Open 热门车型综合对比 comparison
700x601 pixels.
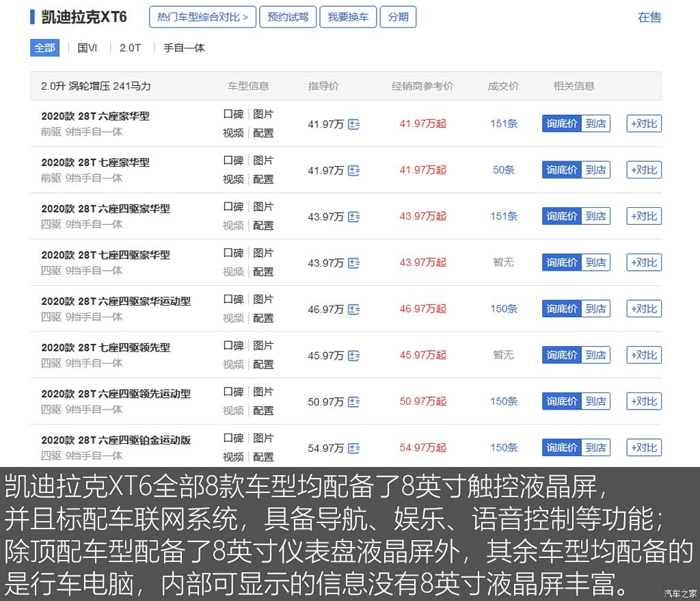coord(202,17)
